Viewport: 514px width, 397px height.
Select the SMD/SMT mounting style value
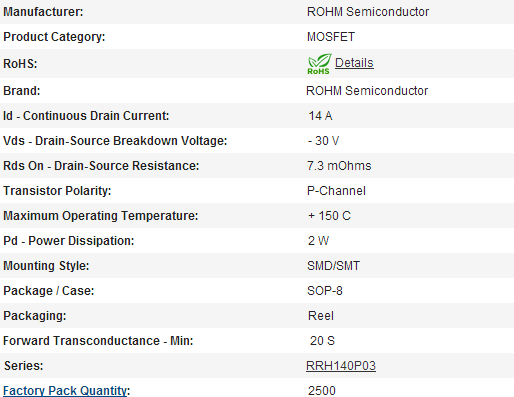333,266
